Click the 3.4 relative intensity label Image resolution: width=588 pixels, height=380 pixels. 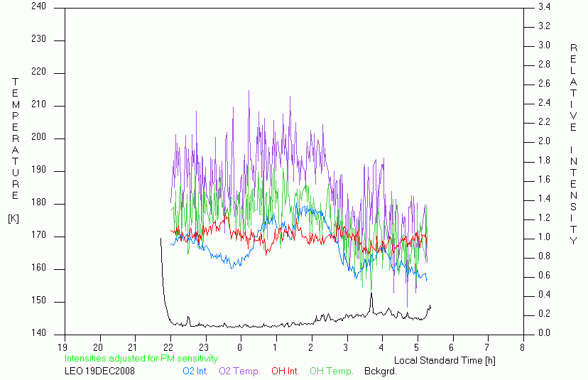(x=544, y=7)
